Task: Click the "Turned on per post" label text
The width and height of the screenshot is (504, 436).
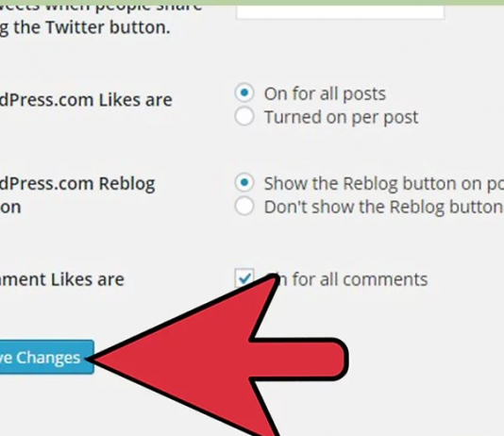Action: point(341,117)
